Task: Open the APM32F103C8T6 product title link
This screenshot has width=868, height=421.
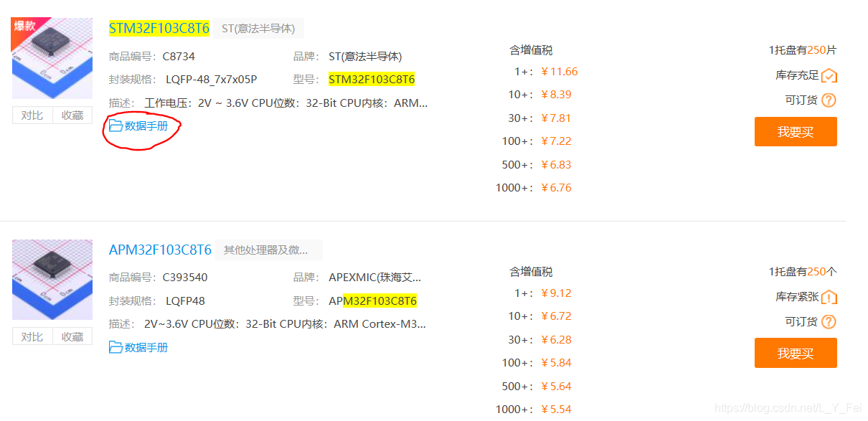Action: click(x=160, y=250)
